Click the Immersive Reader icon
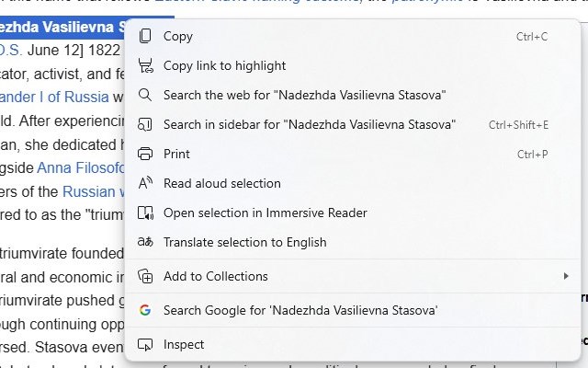 [145, 213]
